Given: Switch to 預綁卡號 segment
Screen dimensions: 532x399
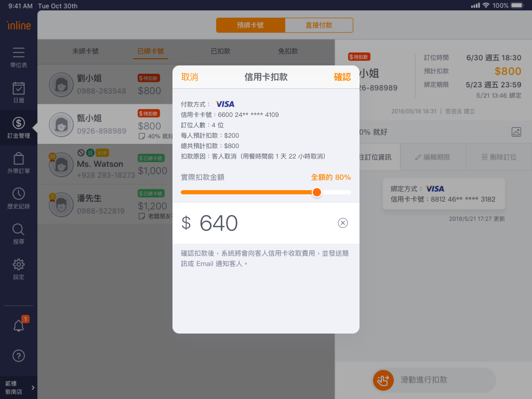Looking at the screenshot, I should 250,25.
